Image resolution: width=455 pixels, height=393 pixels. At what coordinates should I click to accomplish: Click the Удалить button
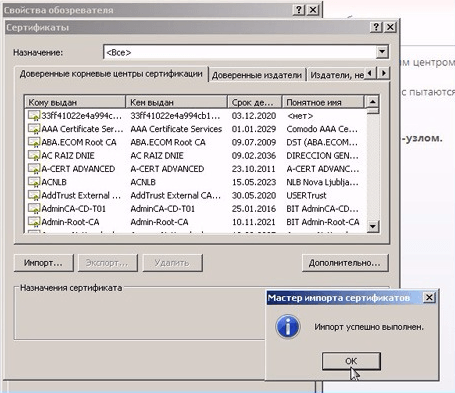point(172,263)
